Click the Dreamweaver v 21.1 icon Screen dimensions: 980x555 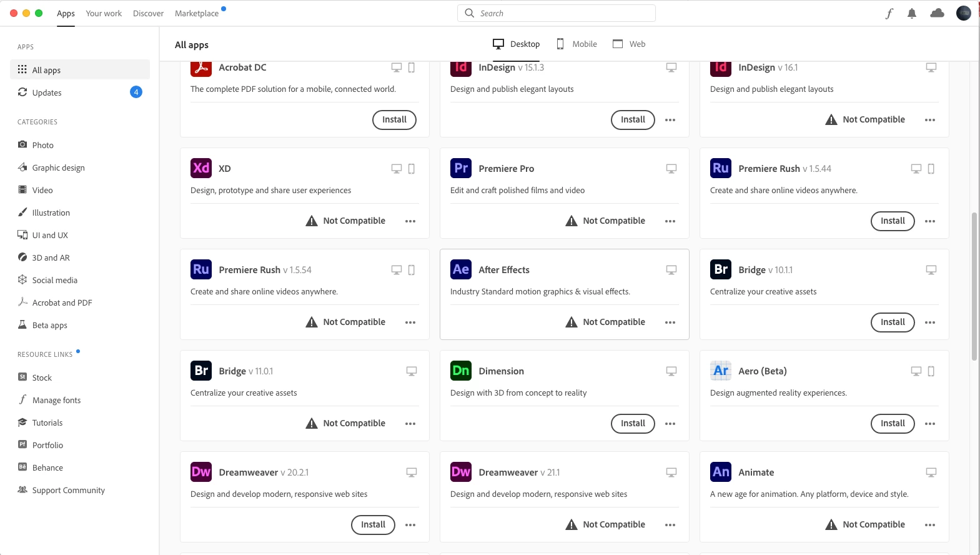461,472
